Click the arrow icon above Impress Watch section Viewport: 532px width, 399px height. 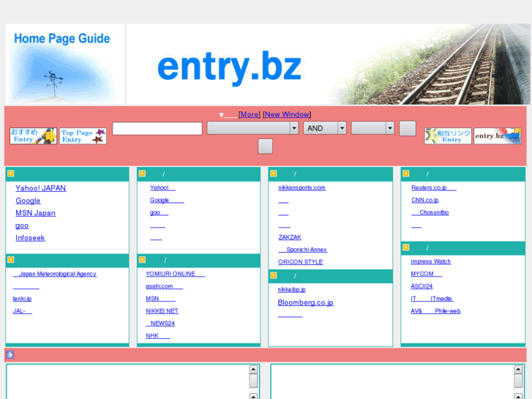[x=406, y=247]
